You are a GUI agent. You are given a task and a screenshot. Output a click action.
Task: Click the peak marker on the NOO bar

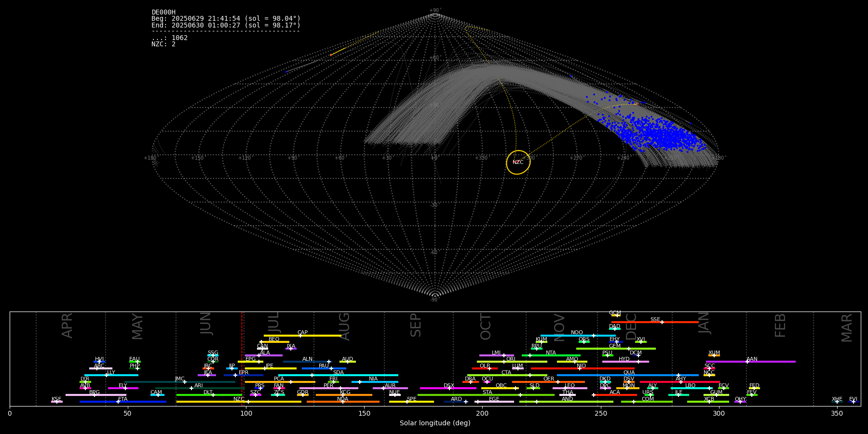coord(593,336)
